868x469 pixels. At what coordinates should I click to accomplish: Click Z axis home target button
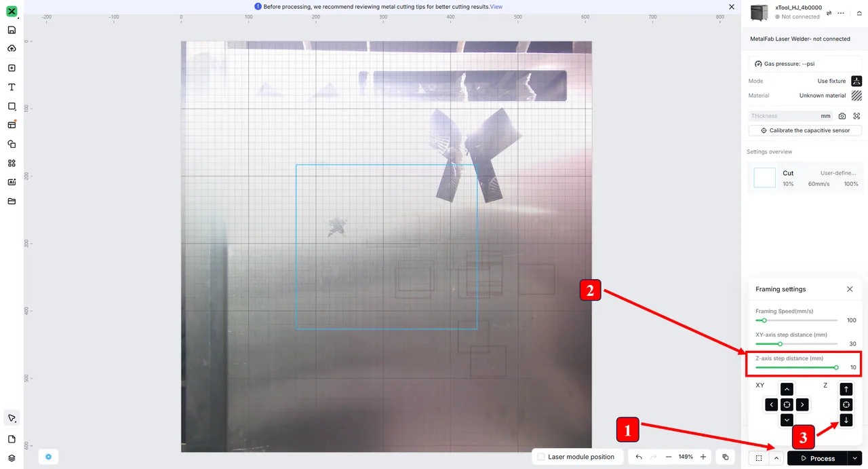(846, 405)
